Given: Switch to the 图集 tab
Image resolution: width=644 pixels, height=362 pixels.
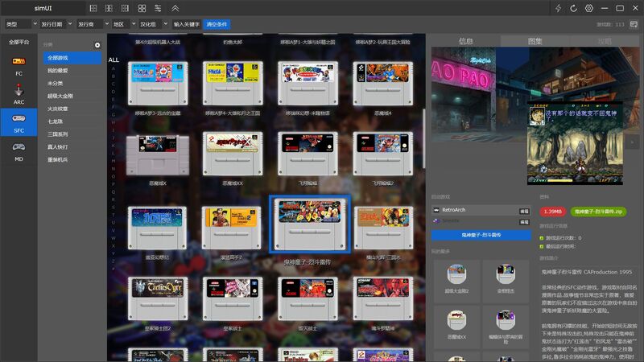Looking at the screenshot, I should point(535,41).
